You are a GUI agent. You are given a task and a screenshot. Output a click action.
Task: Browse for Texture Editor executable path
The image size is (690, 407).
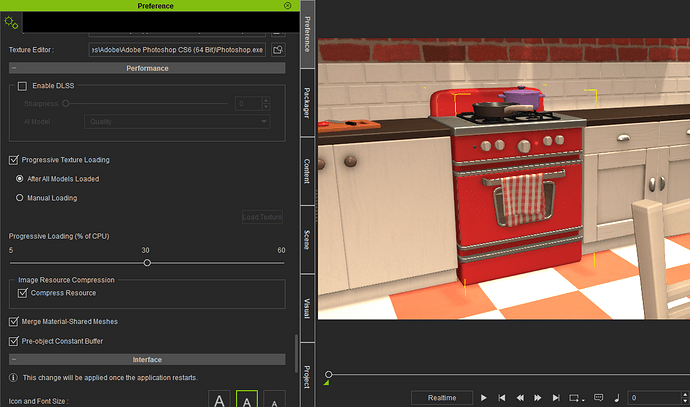(278, 50)
